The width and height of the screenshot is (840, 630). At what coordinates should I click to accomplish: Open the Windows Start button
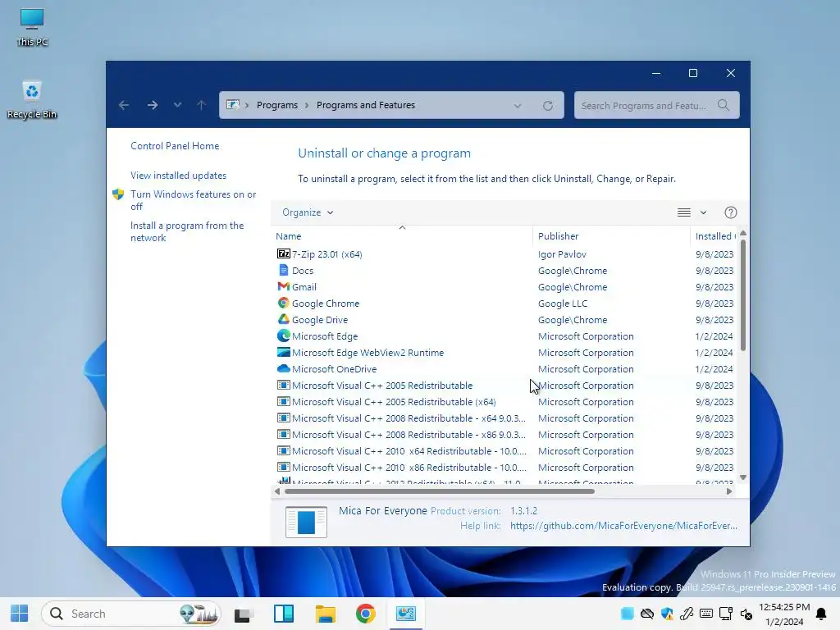(x=20, y=614)
